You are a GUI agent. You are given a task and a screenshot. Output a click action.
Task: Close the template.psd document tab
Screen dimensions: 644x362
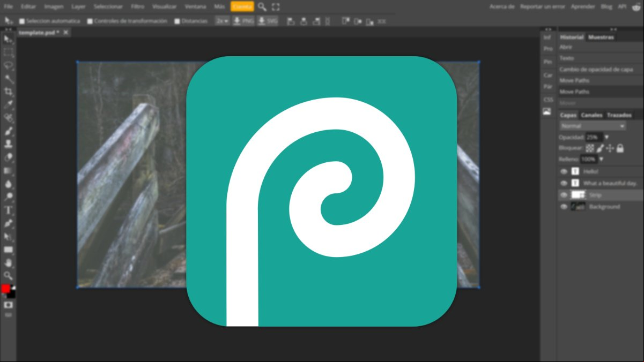coord(66,32)
